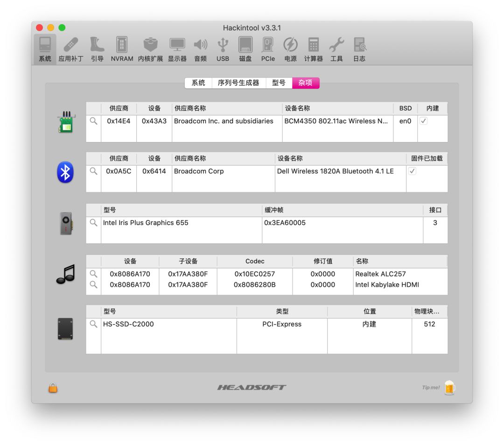Image resolution: width=504 pixels, height=445 pixels.
Task: Click the magnifier in the Realtek ALC257 row
Action: click(93, 274)
